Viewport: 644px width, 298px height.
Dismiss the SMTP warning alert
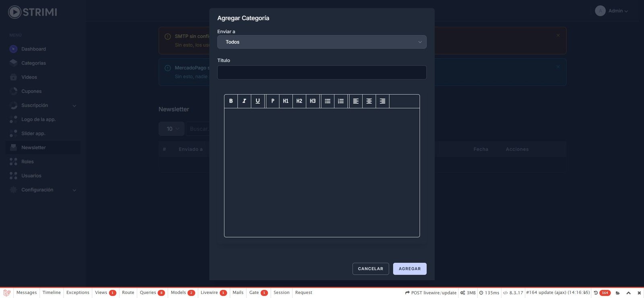point(558,35)
